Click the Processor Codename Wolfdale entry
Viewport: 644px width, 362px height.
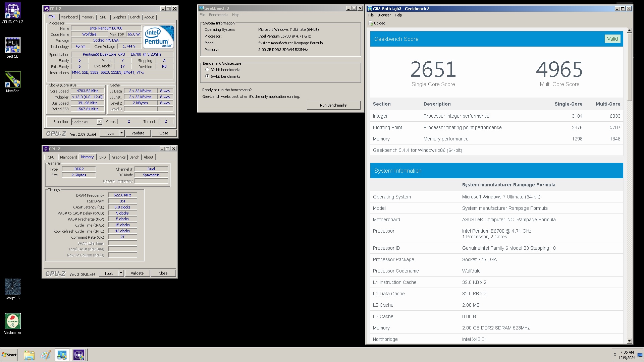click(x=496, y=271)
